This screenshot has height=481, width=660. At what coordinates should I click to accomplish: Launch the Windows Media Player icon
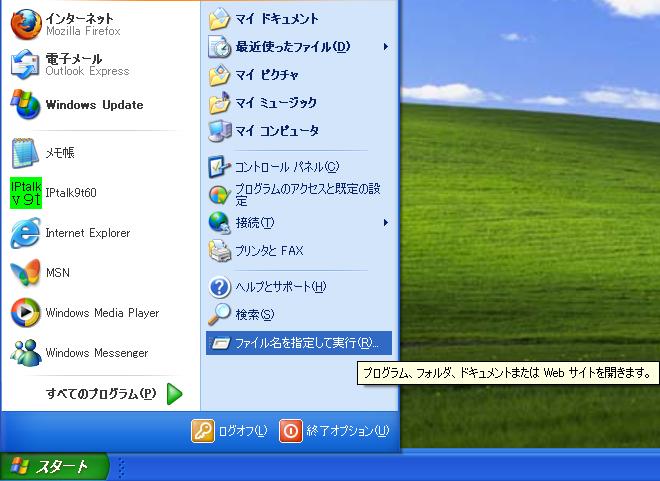(25, 313)
